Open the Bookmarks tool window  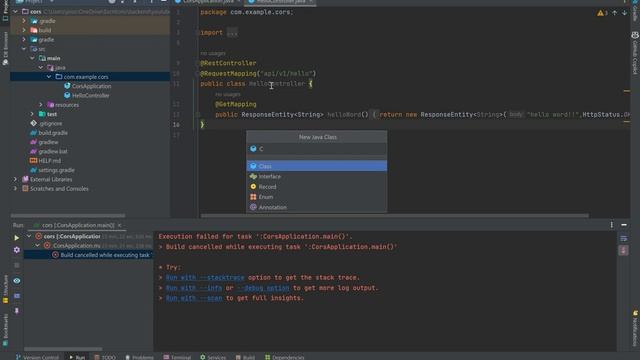[5, 329]
